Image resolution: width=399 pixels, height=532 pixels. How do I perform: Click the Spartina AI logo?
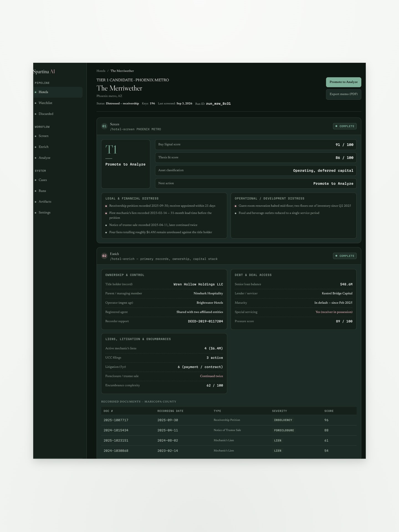click(x=44, y=71)
